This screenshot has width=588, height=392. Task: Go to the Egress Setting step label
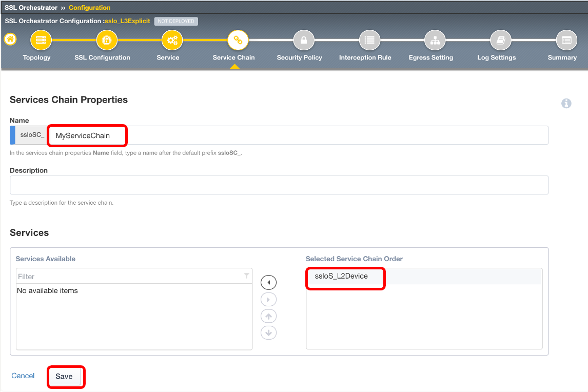click(431, 57)
